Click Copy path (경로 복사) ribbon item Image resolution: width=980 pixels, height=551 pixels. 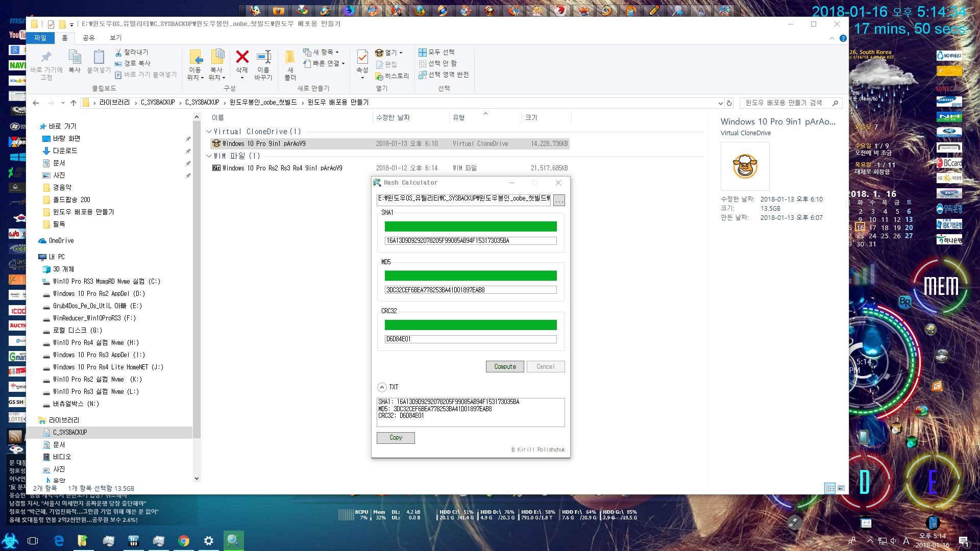point(133,63)
